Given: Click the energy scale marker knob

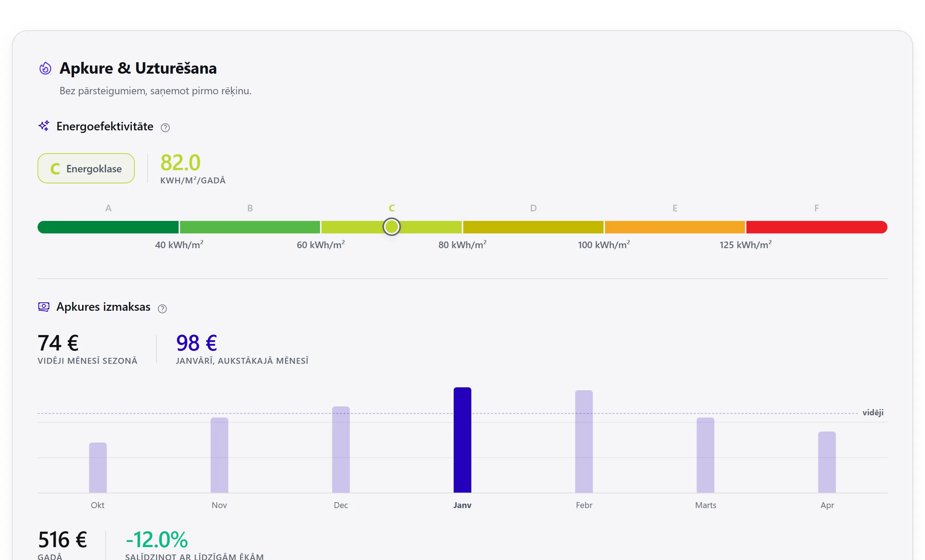Looking at the screenshot, I should tap(391, 227).
